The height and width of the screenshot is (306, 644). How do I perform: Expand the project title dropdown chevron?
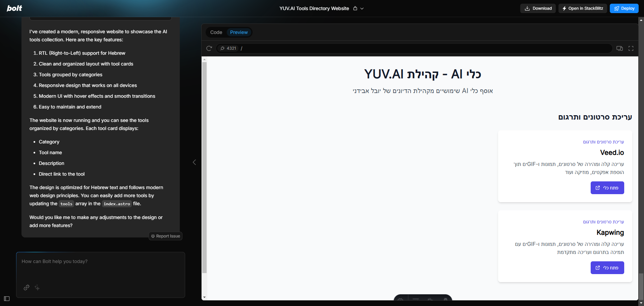(362, 8)
